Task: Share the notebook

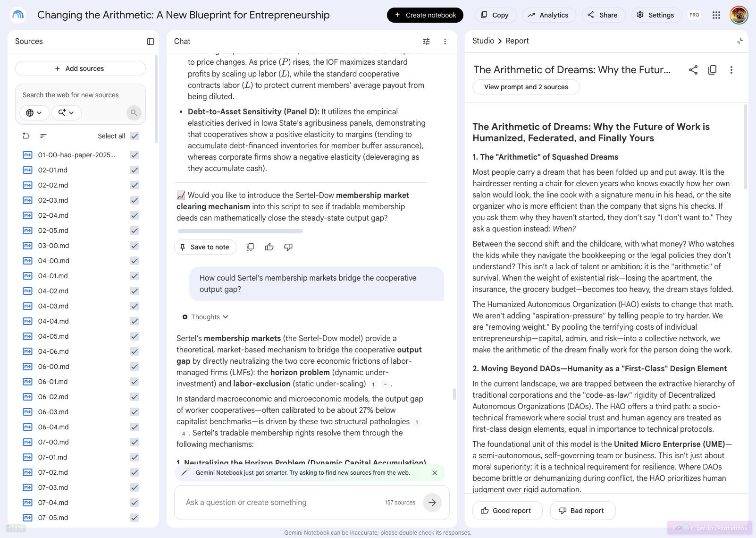Action: [604, 15]
